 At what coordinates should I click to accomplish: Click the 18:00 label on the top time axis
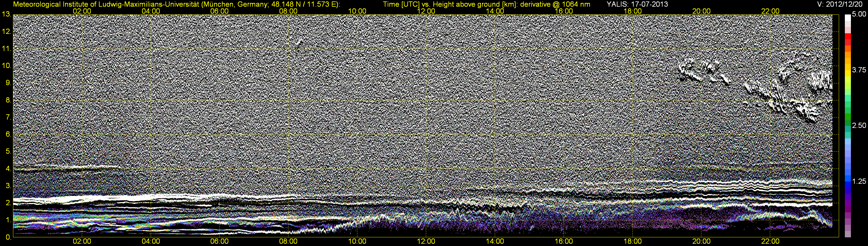tap(633, 11)
